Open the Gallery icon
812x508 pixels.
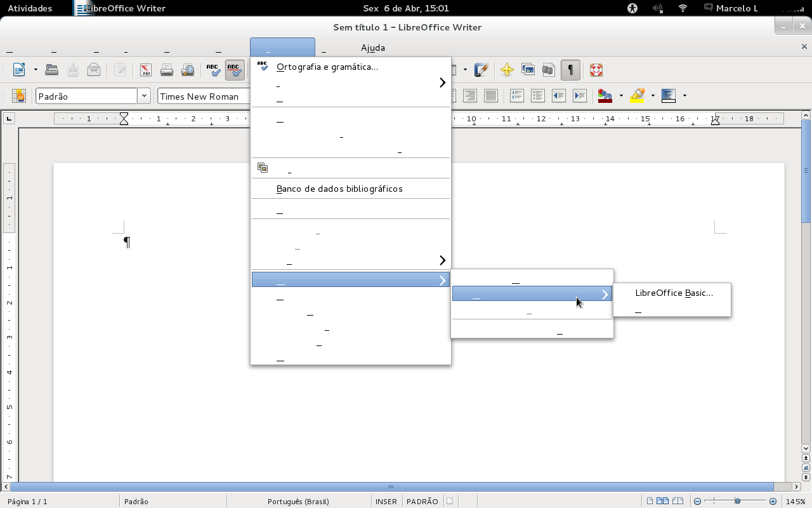click(x=528, y=70)
